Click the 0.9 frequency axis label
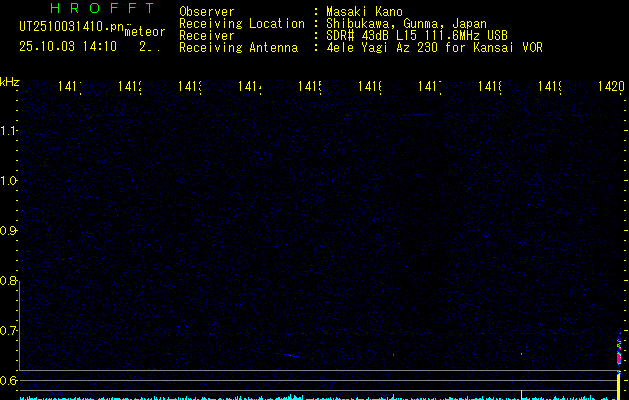The width and height of the screenshot is (629, 400). click(x=8, y=231)
